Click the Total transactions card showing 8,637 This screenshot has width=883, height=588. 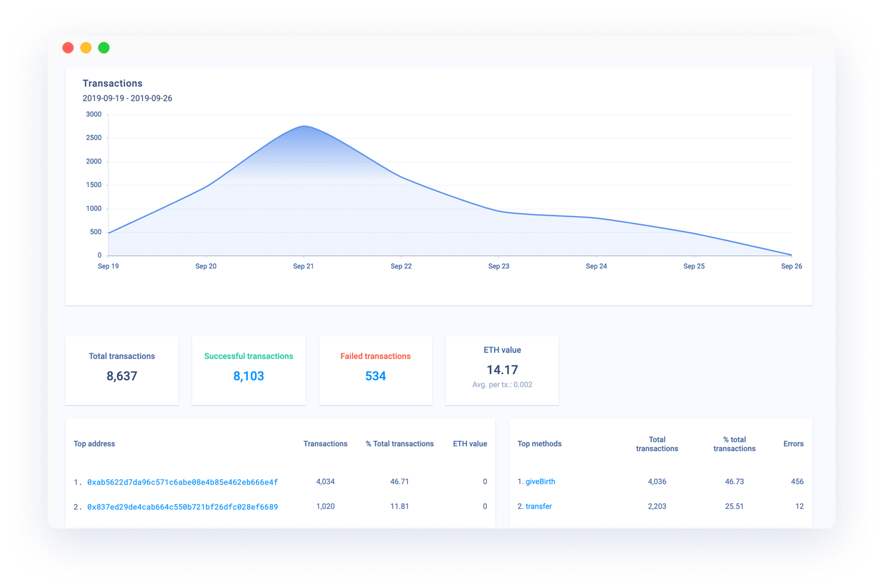coord(122,370)
